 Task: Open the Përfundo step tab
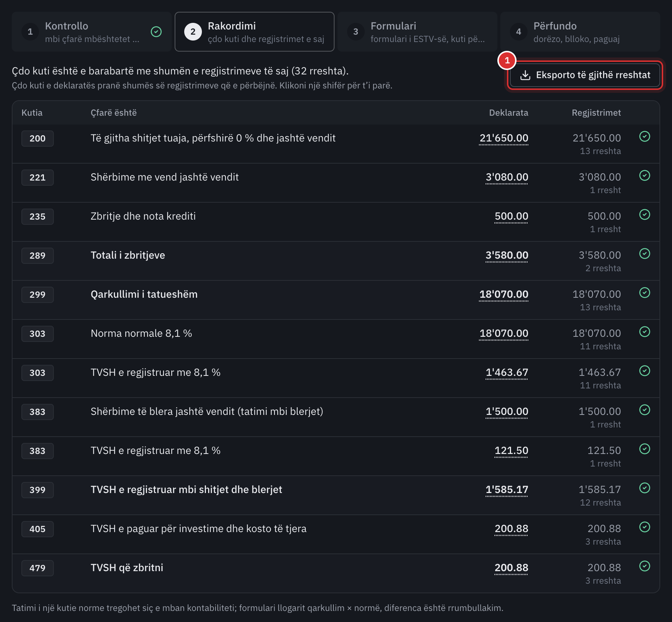(580, 32)
